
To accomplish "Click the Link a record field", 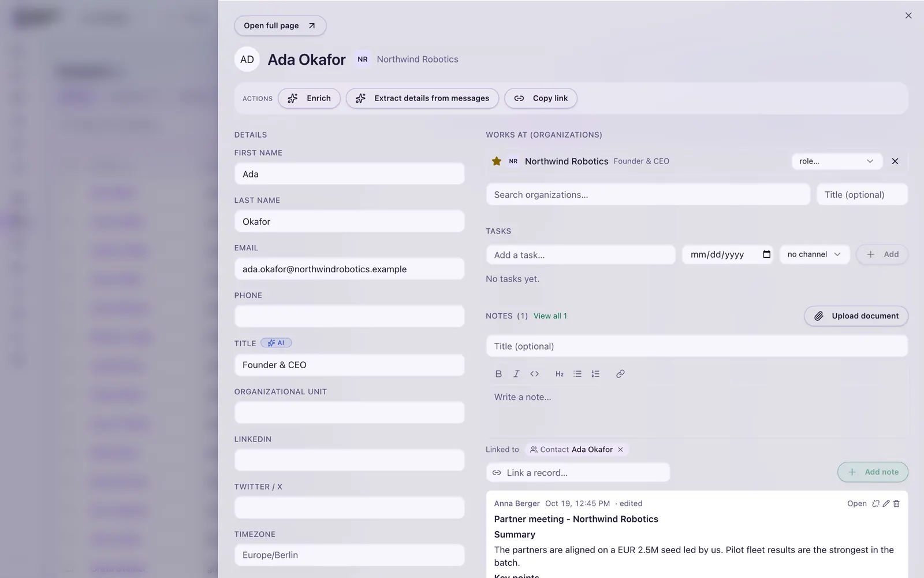I will (578, 473).
